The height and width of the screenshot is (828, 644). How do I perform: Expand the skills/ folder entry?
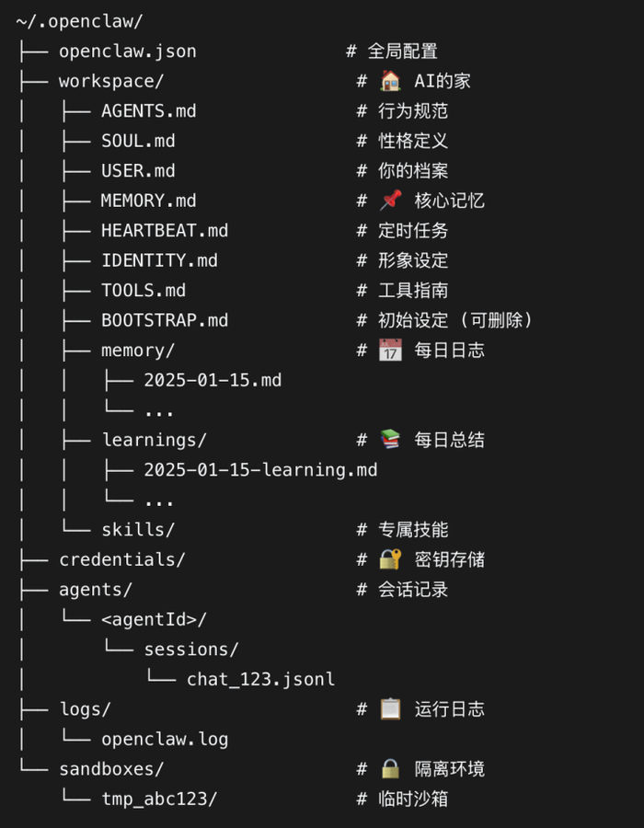(138, 530)
